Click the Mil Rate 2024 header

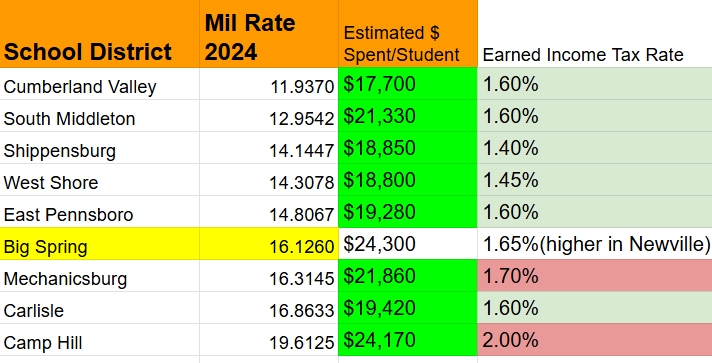tap(269, 34)
